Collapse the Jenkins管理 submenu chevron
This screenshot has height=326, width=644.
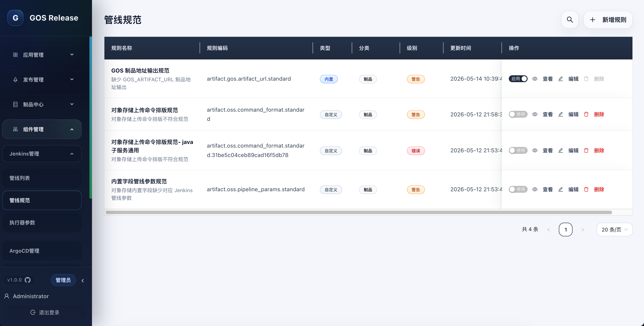click(x=72, y=154)
